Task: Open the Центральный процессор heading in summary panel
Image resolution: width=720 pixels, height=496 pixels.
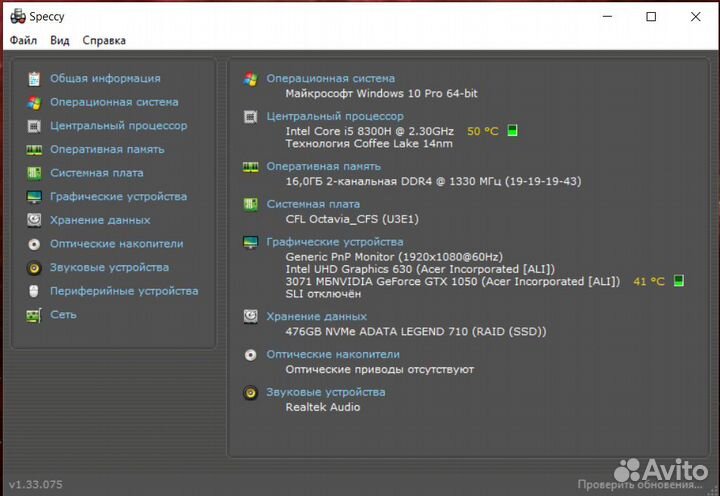Action: pyautogui.click(x=335, y=116)
